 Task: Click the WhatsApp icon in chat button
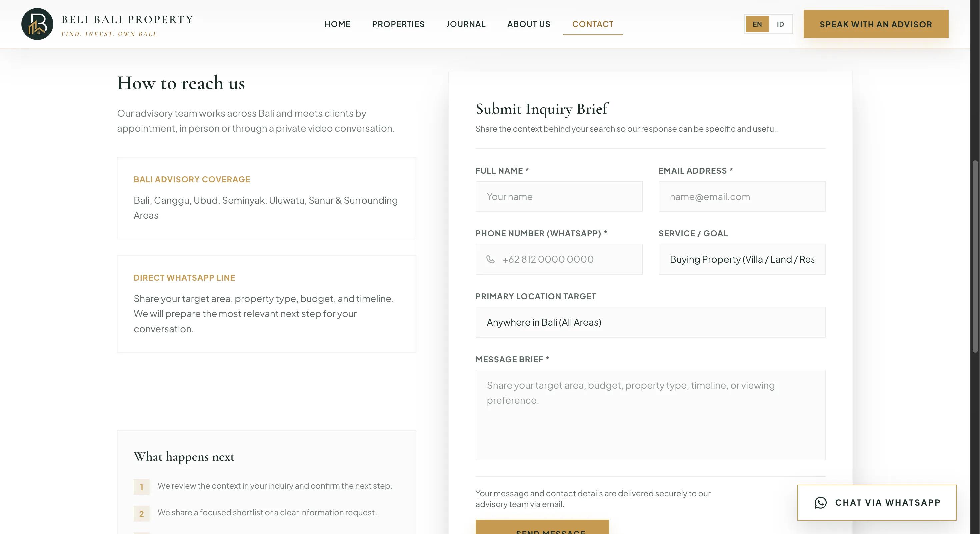pyautogui.click(x=821, y=502)
